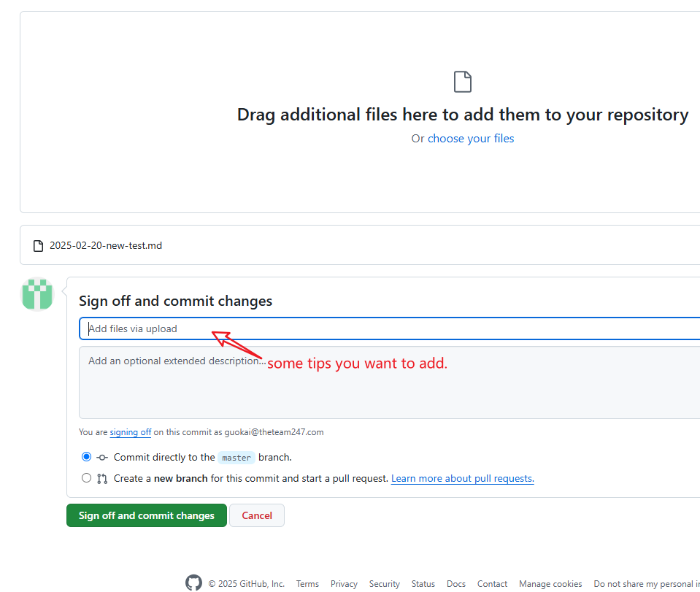Open the Security footer link
The image size is (700, 592).
tap(385, 583)
